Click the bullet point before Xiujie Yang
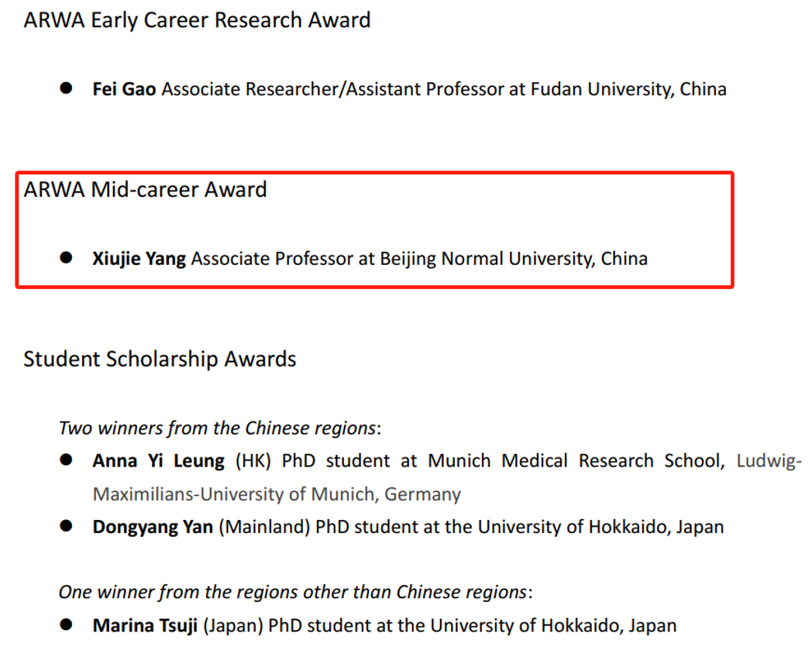 [x=67, y=257]
